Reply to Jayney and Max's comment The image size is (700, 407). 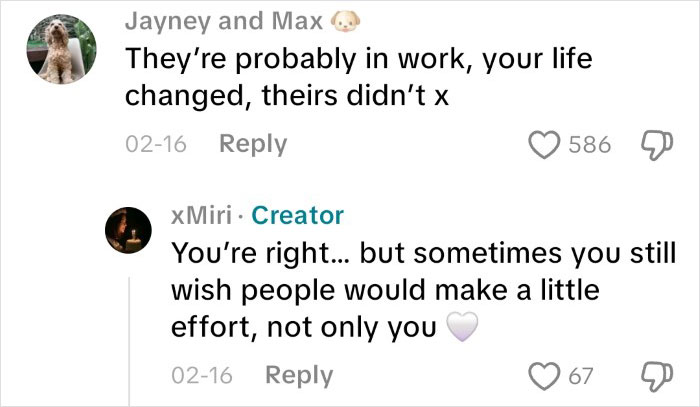tap(252, 144)
